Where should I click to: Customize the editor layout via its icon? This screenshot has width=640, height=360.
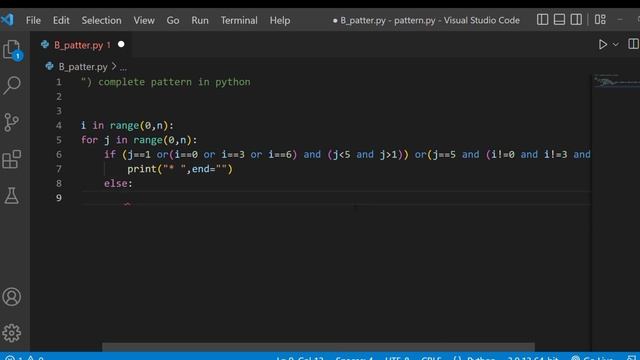tap(600, 20)
